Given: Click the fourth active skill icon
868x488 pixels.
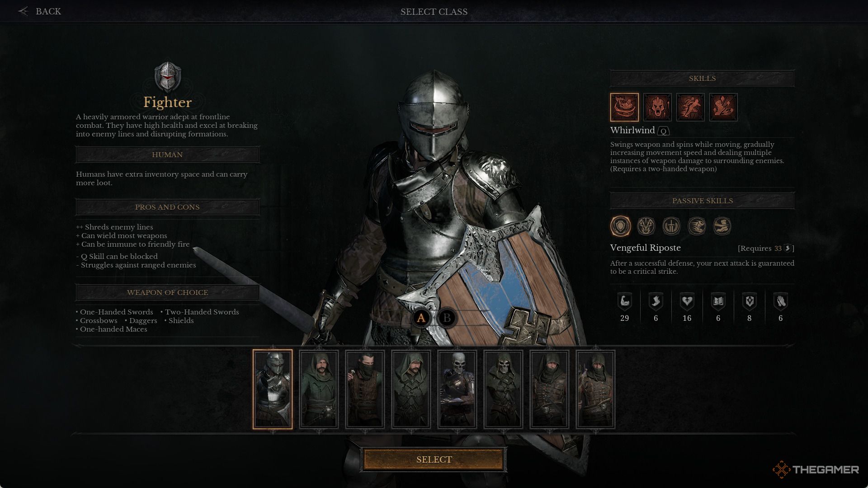Looking at the screenshot, I should [x=723, y=107].
